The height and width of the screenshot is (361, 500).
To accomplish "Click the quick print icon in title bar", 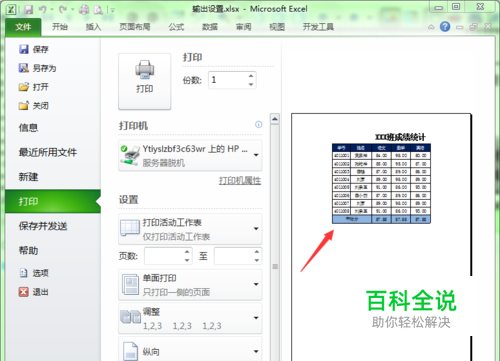I will click(84, 10).
